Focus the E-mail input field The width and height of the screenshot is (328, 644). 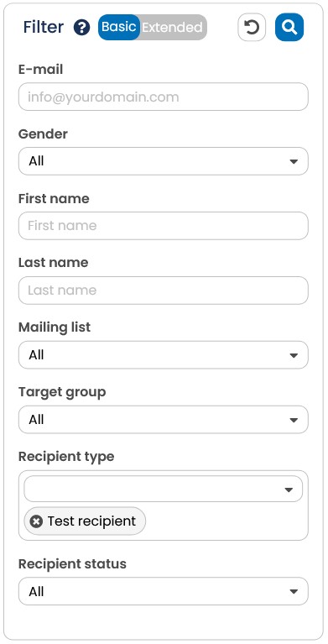[x=164, y=97]
